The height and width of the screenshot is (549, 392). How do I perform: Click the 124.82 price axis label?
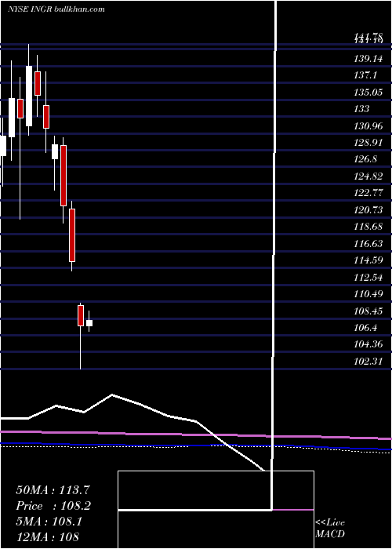[368, 176]
